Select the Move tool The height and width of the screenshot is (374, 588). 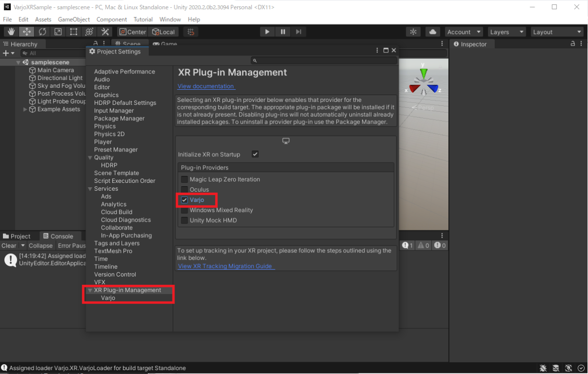[26, 32]
